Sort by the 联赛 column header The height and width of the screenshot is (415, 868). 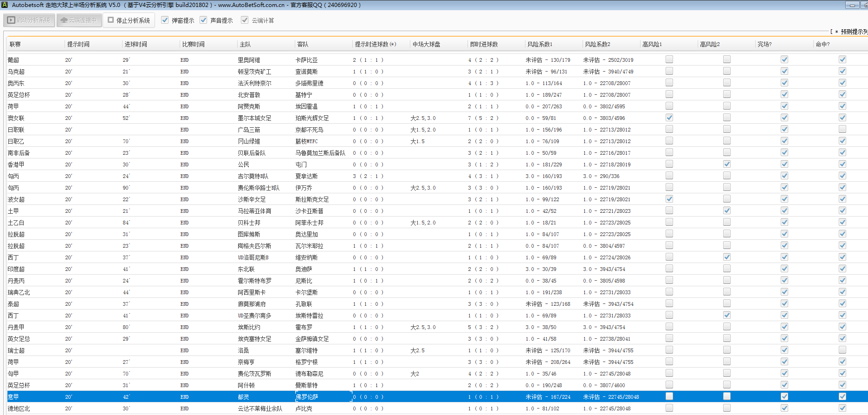click(15, 44)
